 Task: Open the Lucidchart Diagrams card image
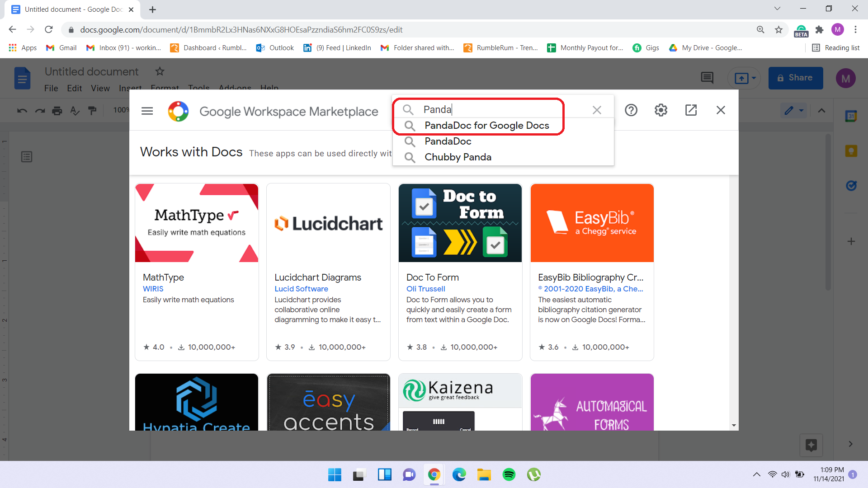click(329, 223)
